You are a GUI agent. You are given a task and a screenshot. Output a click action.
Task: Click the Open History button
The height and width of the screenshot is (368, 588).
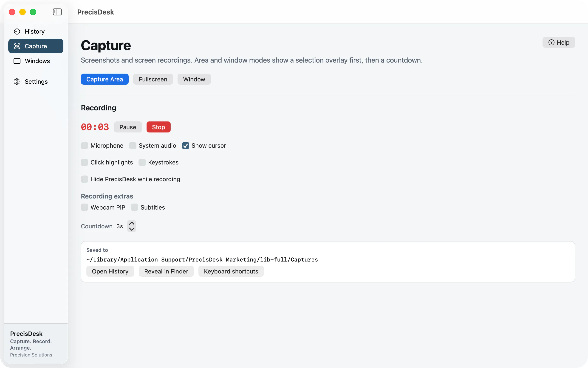pos(110,271)
